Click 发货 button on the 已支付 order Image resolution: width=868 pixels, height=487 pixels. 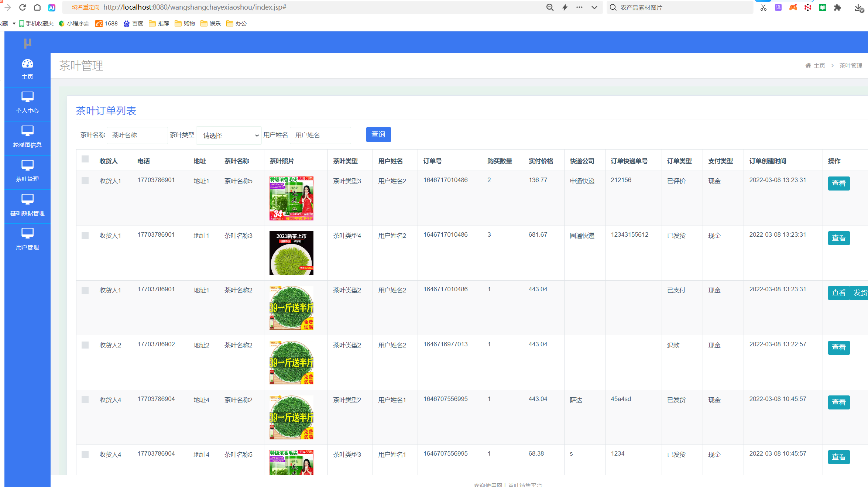coord(860,293)
